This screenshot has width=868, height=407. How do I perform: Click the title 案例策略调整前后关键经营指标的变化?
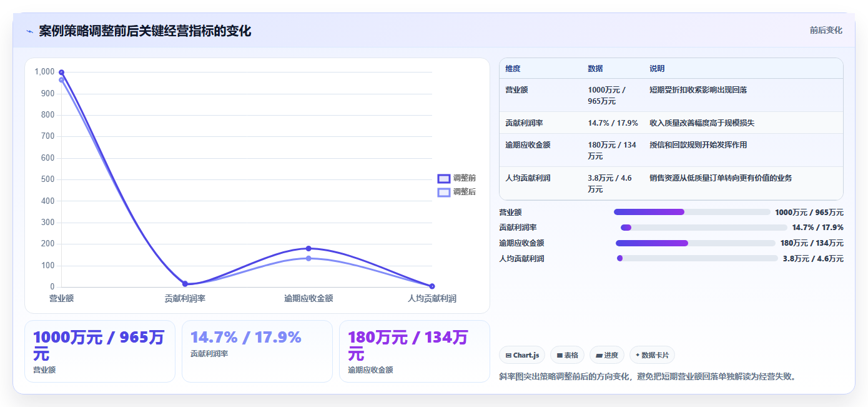pos(145,31)
